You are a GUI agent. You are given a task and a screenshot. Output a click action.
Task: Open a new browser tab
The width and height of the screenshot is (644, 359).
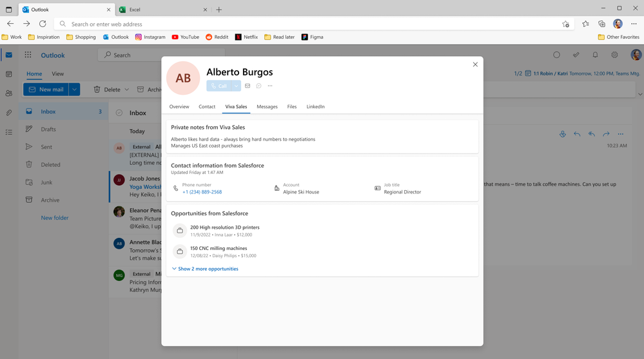tap(219, 10)
